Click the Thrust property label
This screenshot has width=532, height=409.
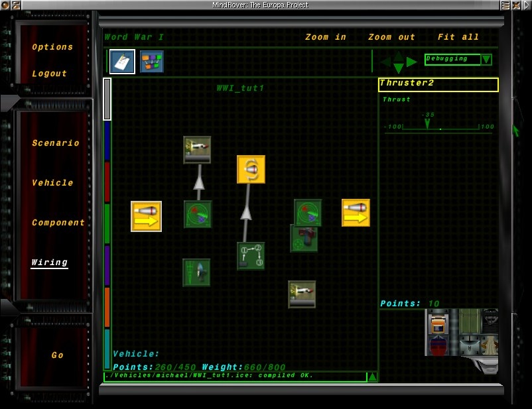click(397, 99)
